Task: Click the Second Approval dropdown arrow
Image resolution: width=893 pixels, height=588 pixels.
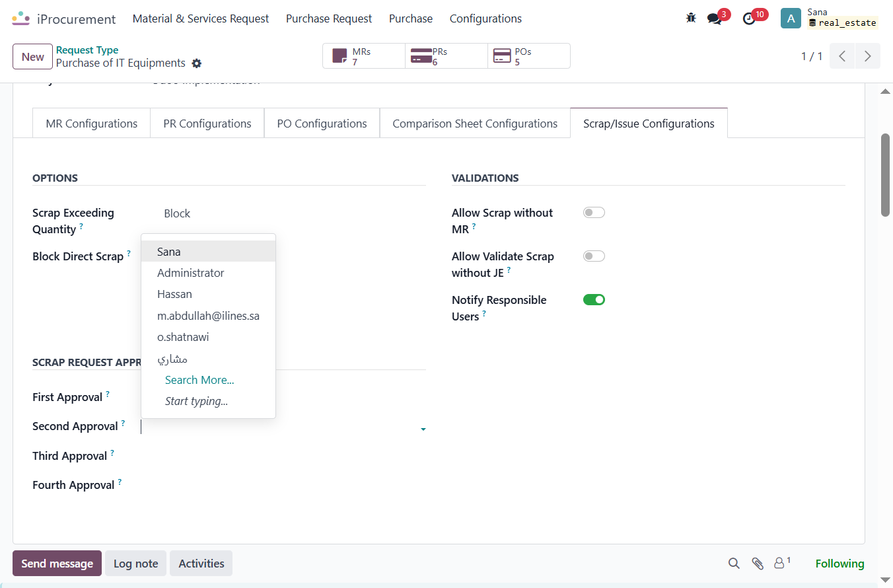Action: (423, 429)
